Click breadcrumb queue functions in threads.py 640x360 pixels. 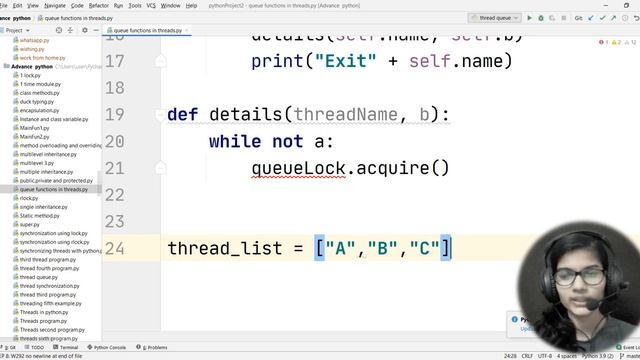[75, 18]
